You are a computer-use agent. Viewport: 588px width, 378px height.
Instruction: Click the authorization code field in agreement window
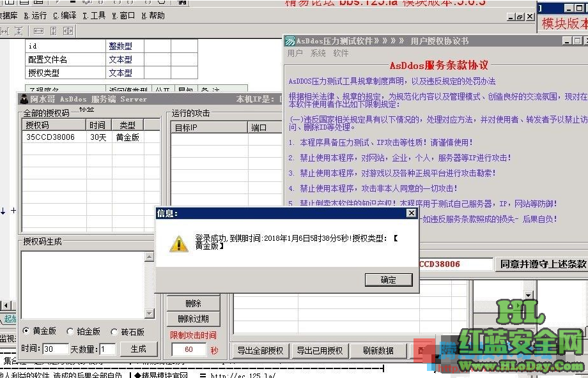pyautogui.click(x=455, y=264)
